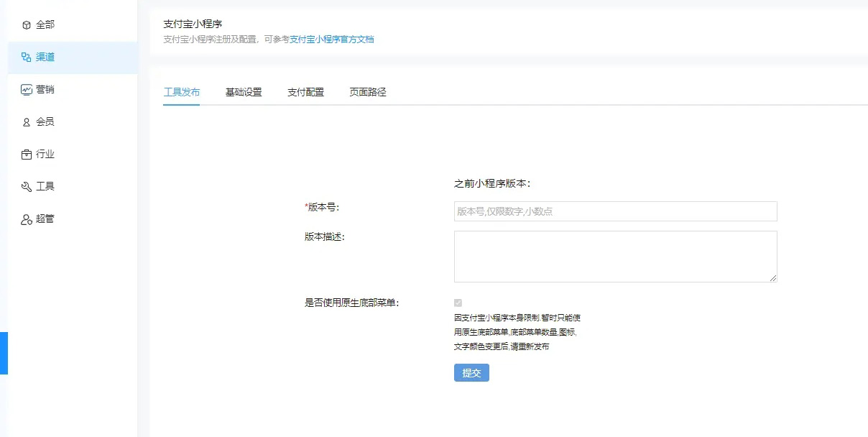868x437 pixels.
Task: Click the 版本描述 field label
Action: coord(325,236)
